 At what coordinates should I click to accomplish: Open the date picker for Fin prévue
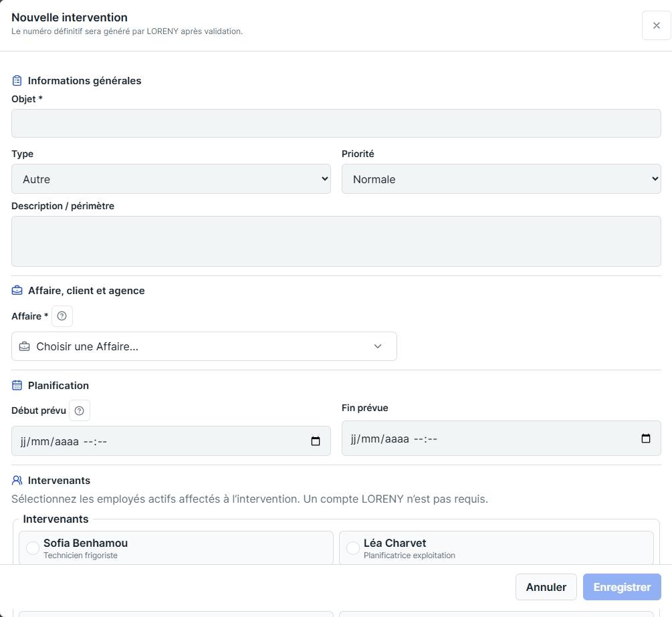(x=645, y=439)
